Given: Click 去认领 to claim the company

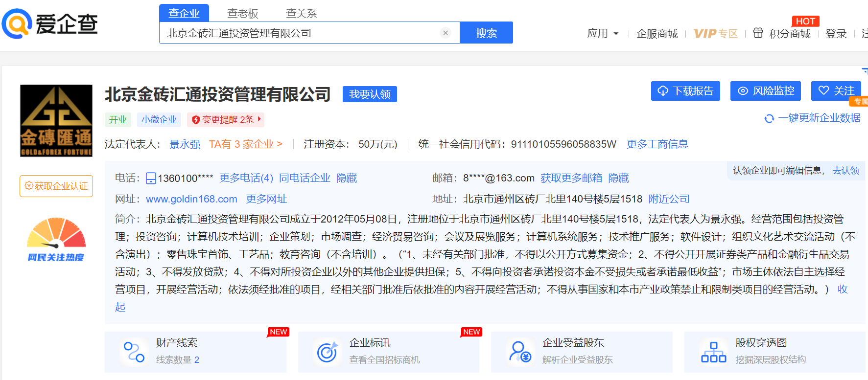Looking at the screenshot, I should pyautogui.click(x=846, y=170).
